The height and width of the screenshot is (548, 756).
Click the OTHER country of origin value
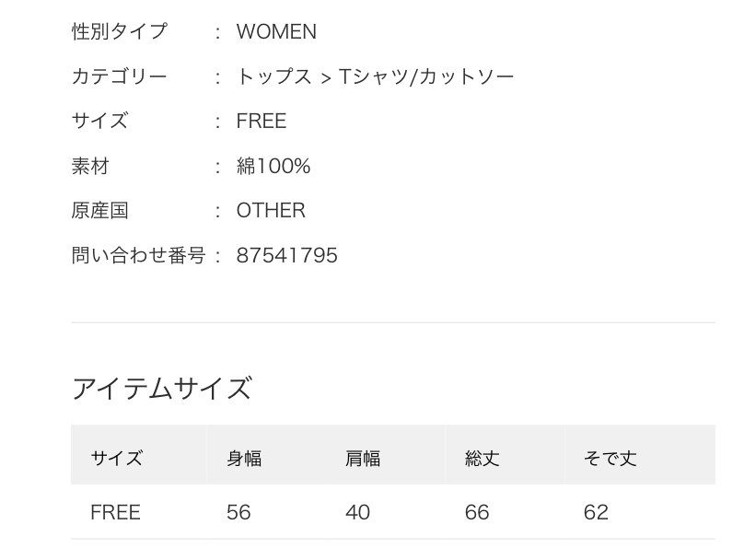[x=271, y=210]
